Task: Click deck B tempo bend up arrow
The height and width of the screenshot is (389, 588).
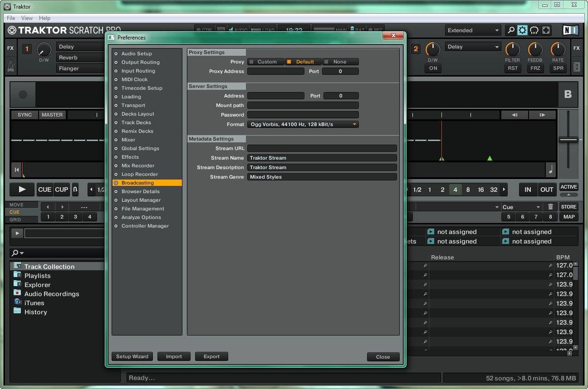Action: [x=542, y=115]
